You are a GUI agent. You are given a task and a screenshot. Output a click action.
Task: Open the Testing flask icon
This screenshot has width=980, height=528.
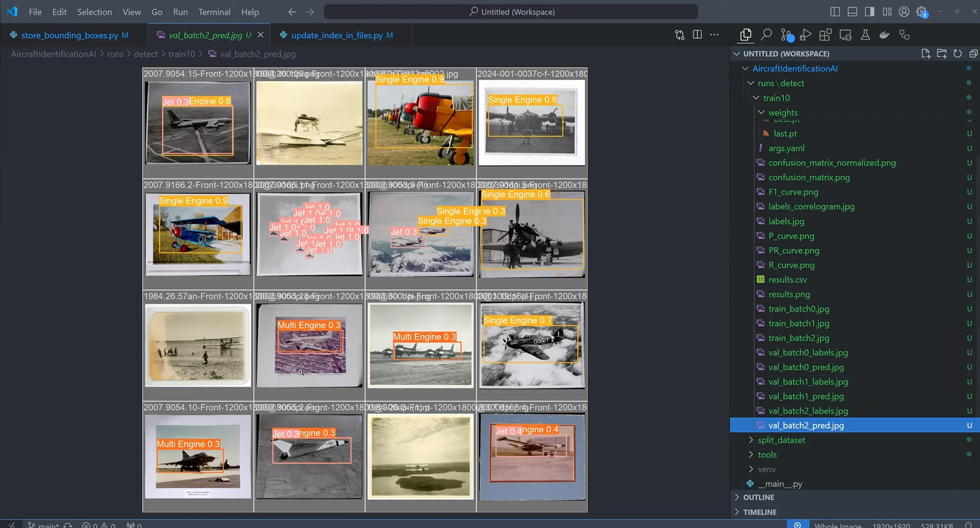(865, 35)
